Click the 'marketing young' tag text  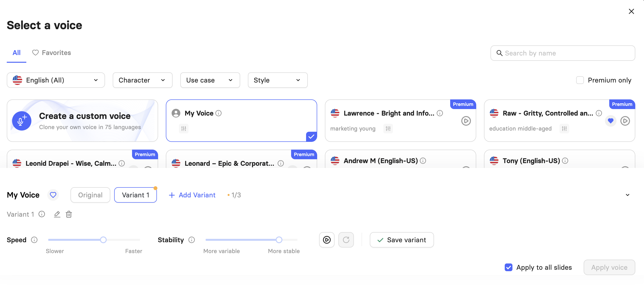coord(353,129)
